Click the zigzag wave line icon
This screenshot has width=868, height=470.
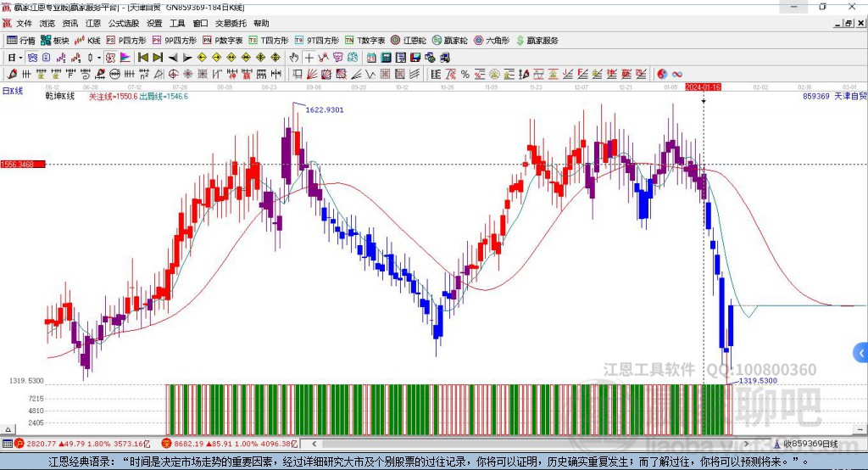coord(371,75)
